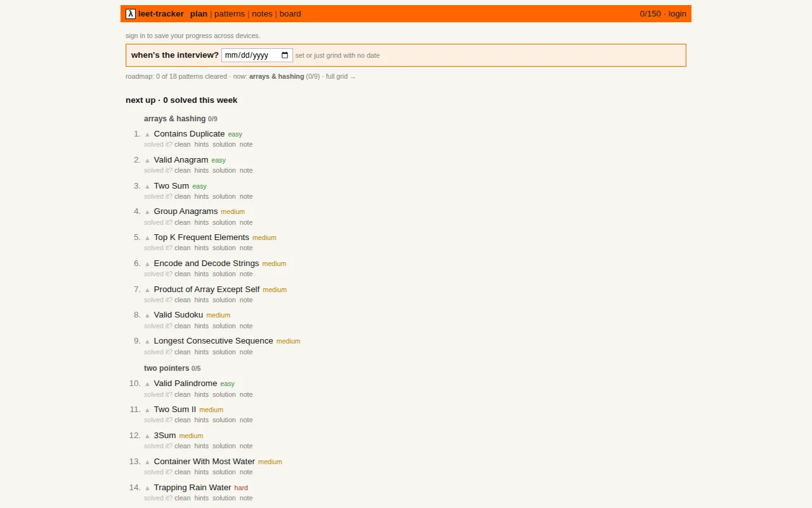Click the interview date input field
Screen dimensions: 812x508
pyautogui.click(x=257, y=55)
